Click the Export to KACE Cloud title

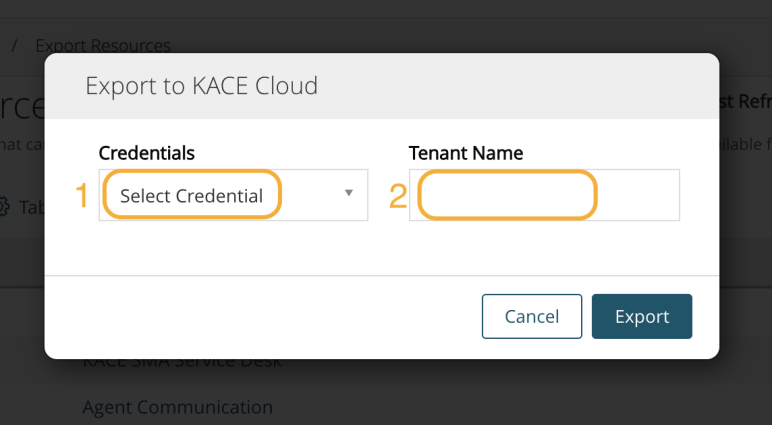point(201,85)
